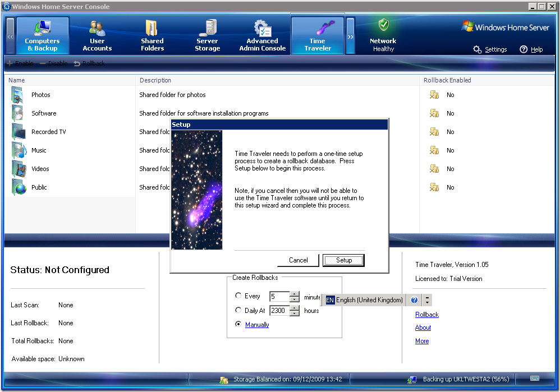Select the Every minutes radio button
This screenshot has height=392, width=560.
238,296
